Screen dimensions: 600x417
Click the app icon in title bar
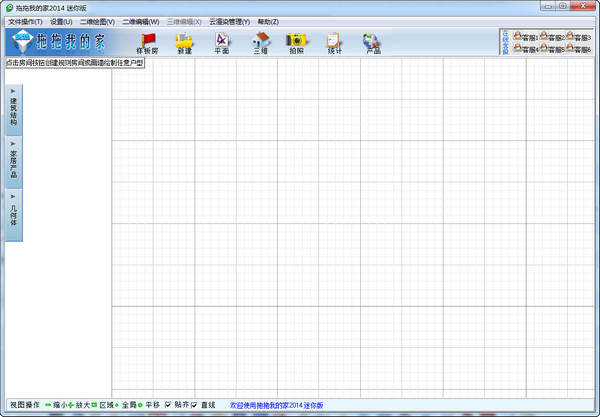[x=9, y=8]
